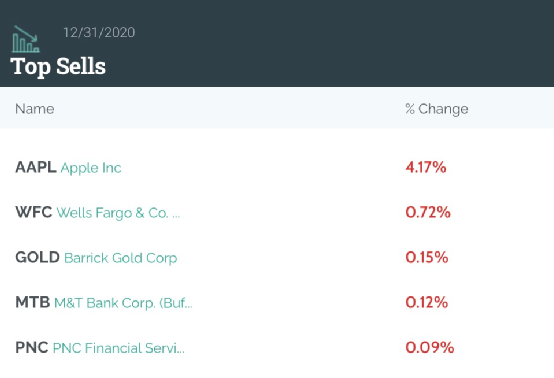
Task: Click the 0.09% change for PNC
Action: click(430, 347)
